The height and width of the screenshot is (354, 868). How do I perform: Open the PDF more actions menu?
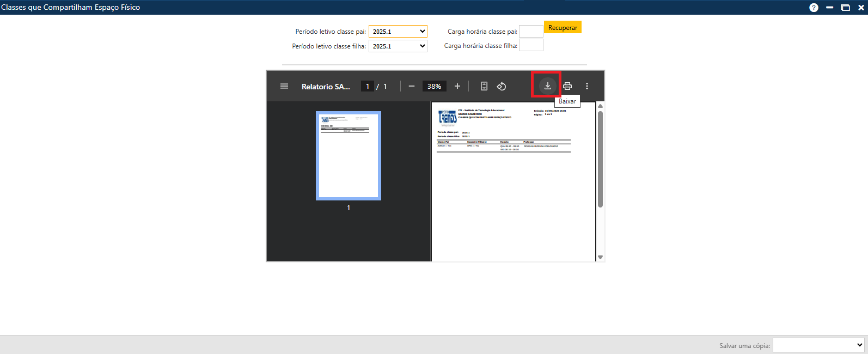tap(587, 86)
